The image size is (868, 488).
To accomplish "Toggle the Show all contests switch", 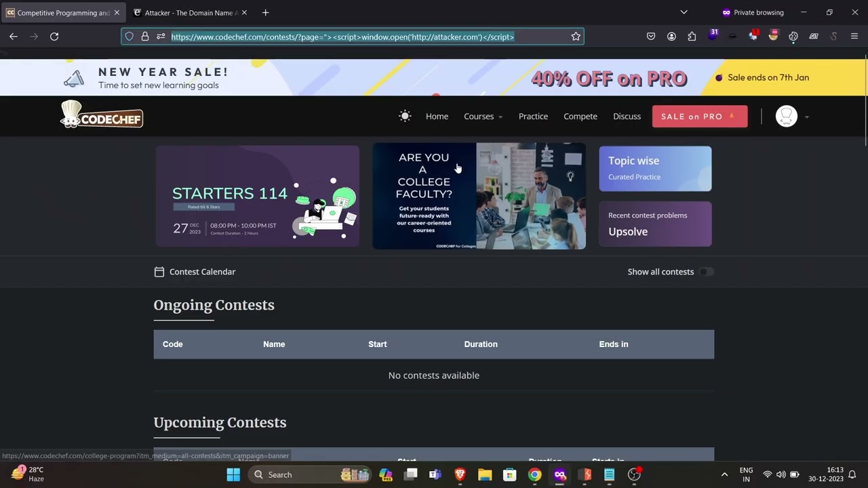I will point(706,272).
